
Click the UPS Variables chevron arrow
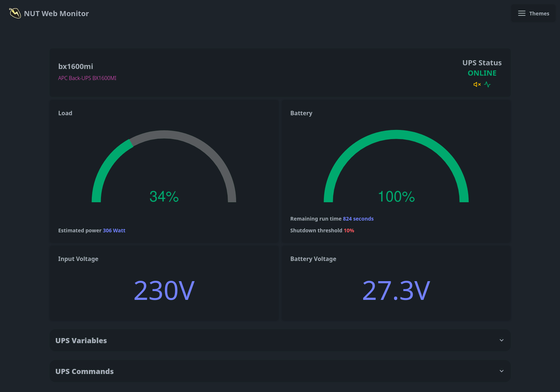click(502, 340)
